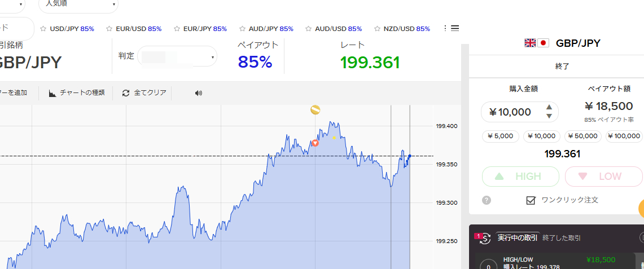Favorite EUR/JPY with its star icon
The image size is (644, 269).
click(x=177, y=29)
